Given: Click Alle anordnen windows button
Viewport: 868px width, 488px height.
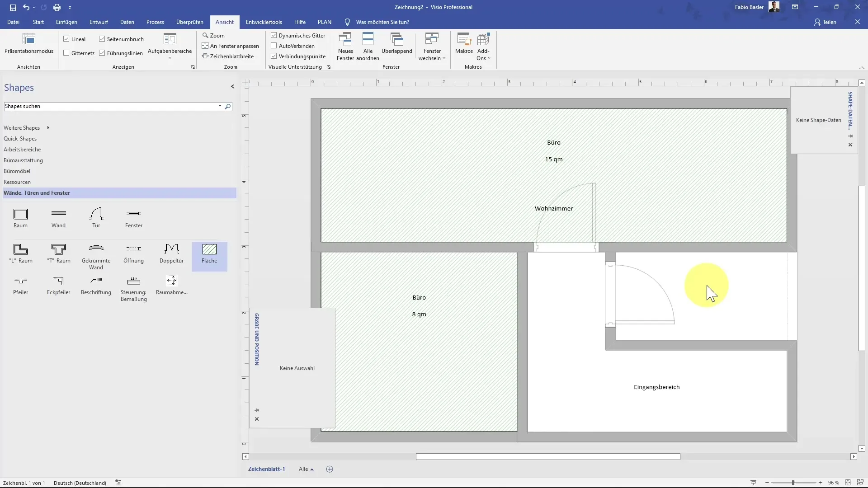Looking at the screenshot, I should 368,47.
